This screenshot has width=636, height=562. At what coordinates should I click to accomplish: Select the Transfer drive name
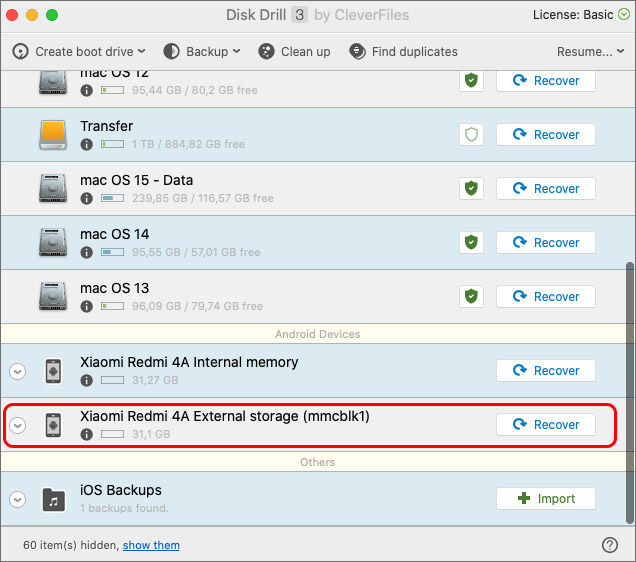pos(106,126)
